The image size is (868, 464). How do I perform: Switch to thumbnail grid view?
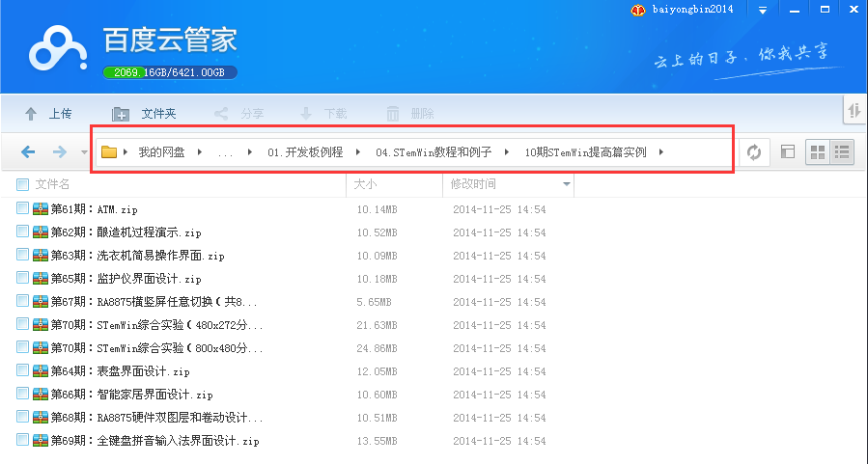tap(818, 152)
